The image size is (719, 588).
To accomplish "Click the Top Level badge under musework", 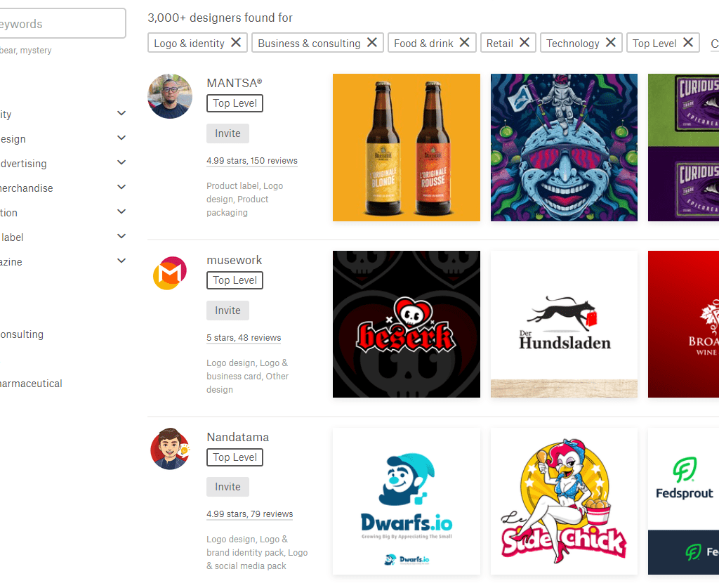I will tap(235, 280).
